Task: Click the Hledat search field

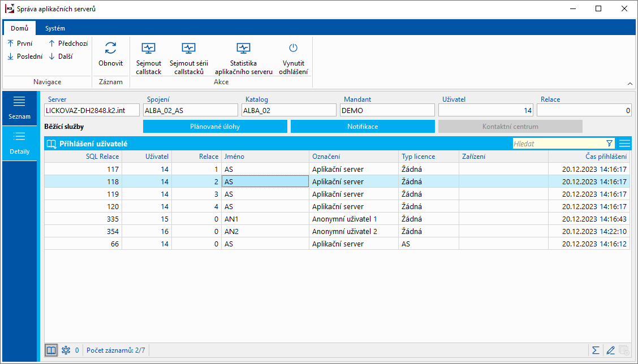Action: point(557,144)
